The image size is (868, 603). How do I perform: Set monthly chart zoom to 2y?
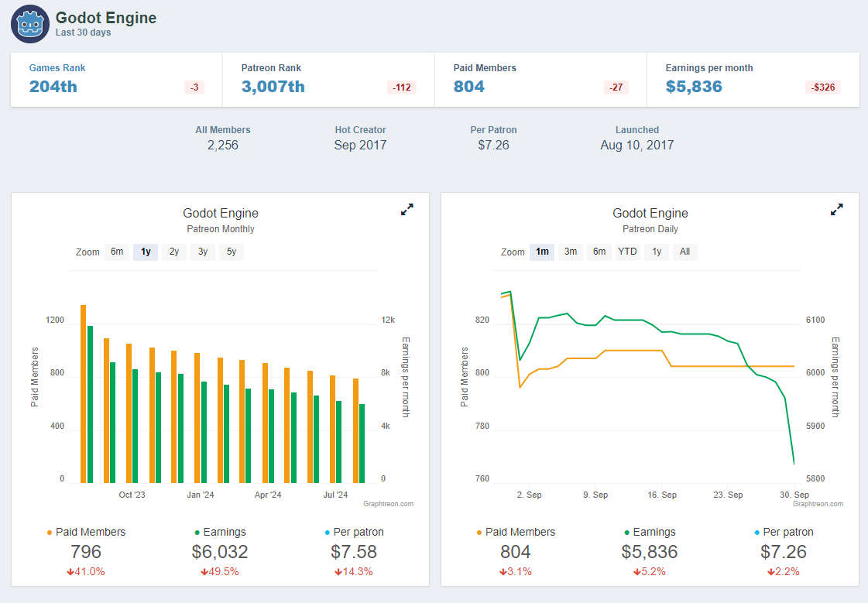[x=174, y=252]
